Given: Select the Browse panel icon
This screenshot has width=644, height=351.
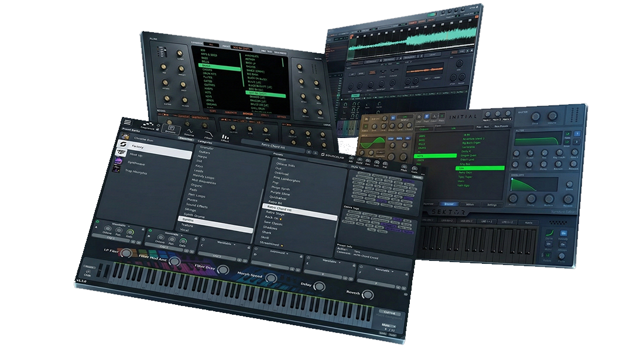Looking at the screenshot, I should tap(170, 128).
